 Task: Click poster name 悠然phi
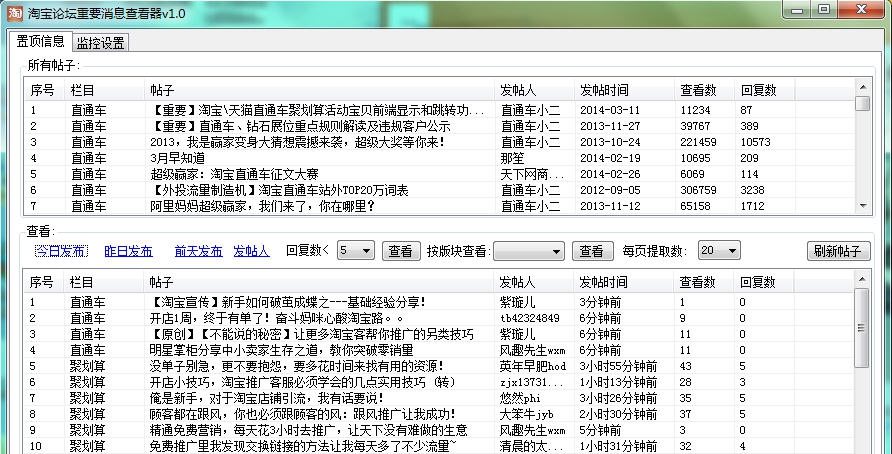pos(520,398)
